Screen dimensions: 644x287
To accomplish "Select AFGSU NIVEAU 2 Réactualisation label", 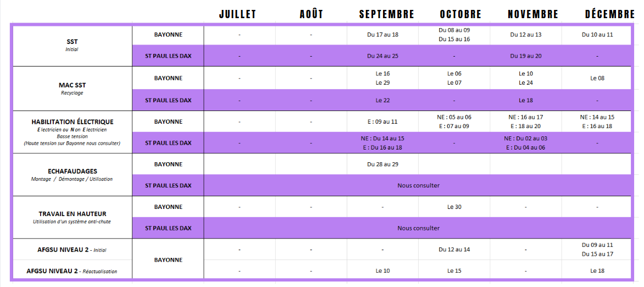I will (x=72, y=271).
